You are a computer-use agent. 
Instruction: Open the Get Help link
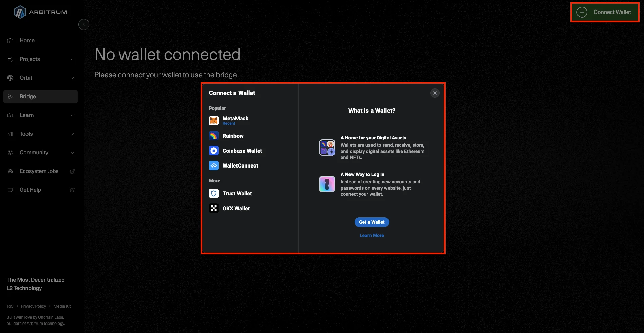(40, 190)
